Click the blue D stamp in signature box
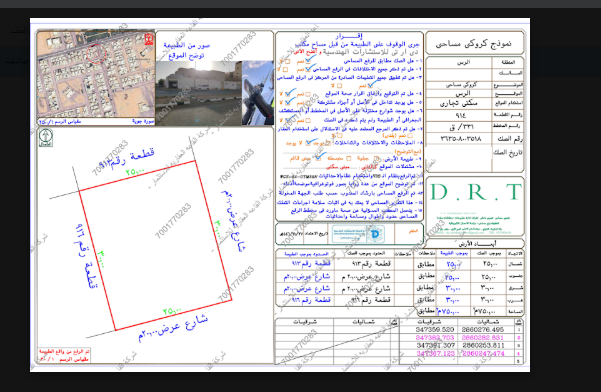Viewport: 601px width, 392px height. (376, 233)
